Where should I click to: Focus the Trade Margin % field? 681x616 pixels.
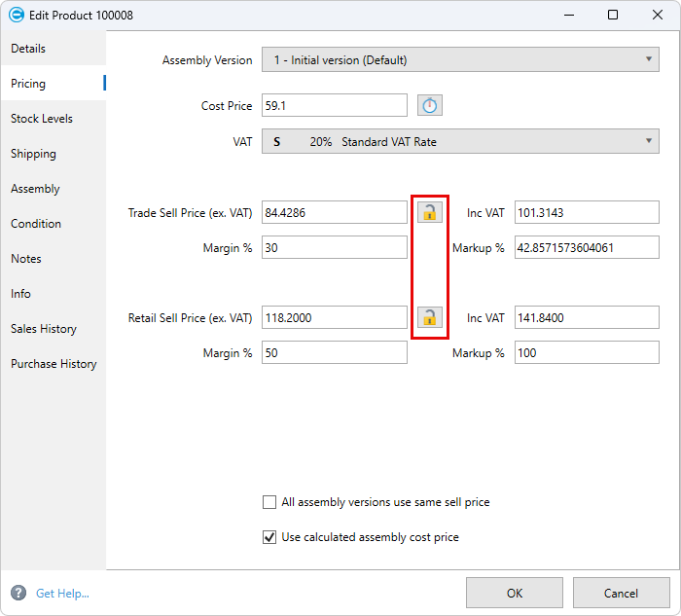coord(334,248)
